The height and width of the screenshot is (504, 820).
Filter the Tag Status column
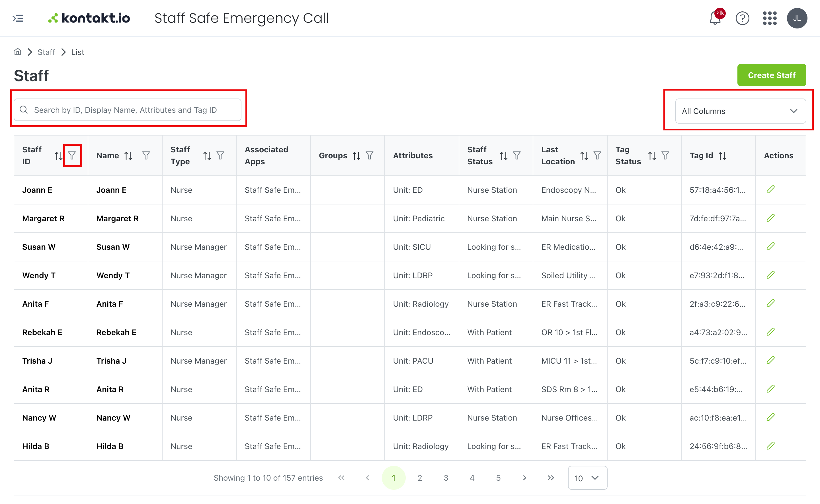click(x=665, y=156)
